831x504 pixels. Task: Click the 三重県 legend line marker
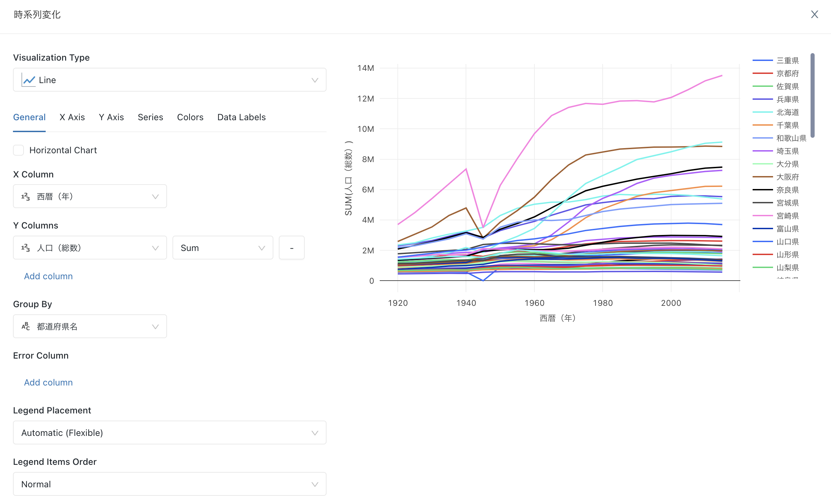[762, 61]
